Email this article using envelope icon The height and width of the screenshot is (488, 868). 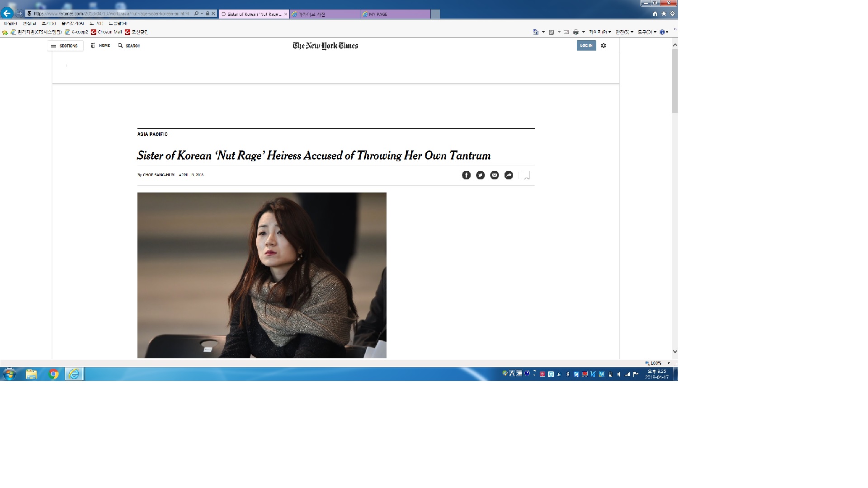[495, 175]
